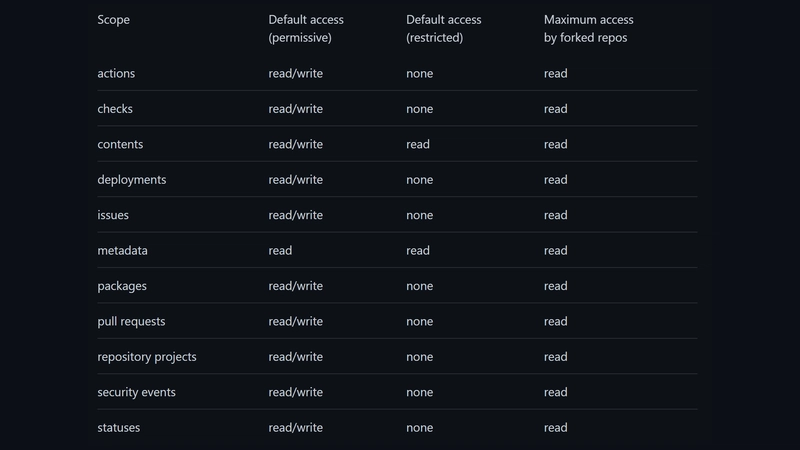
Task: Select the 'statuses' scope name
Action: point(119,428)
